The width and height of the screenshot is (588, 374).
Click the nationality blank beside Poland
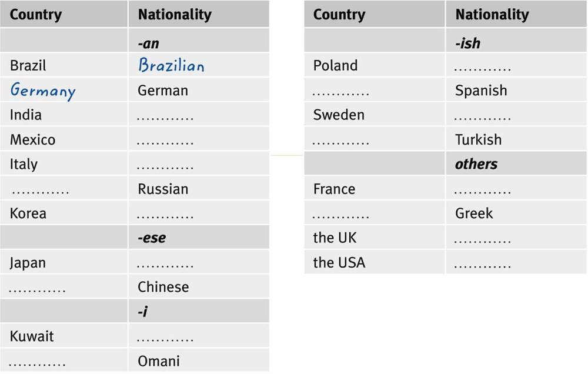click(483, 68)
